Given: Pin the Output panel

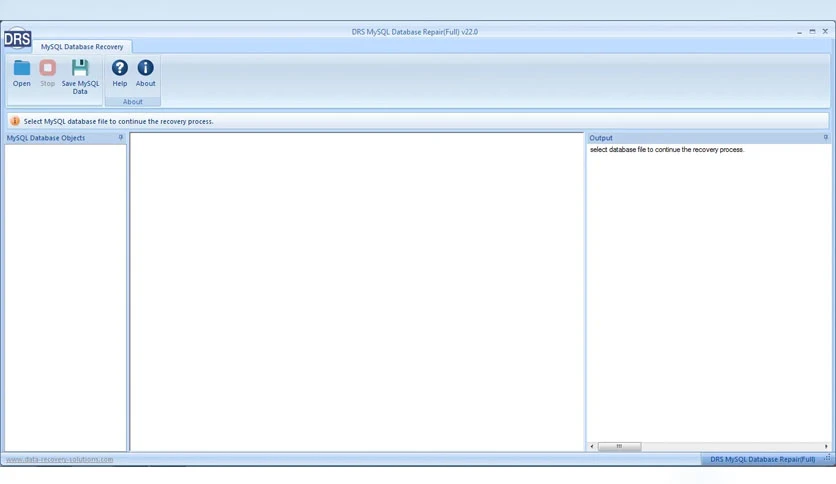Looking at the screenshot, I should coord(825,138).
